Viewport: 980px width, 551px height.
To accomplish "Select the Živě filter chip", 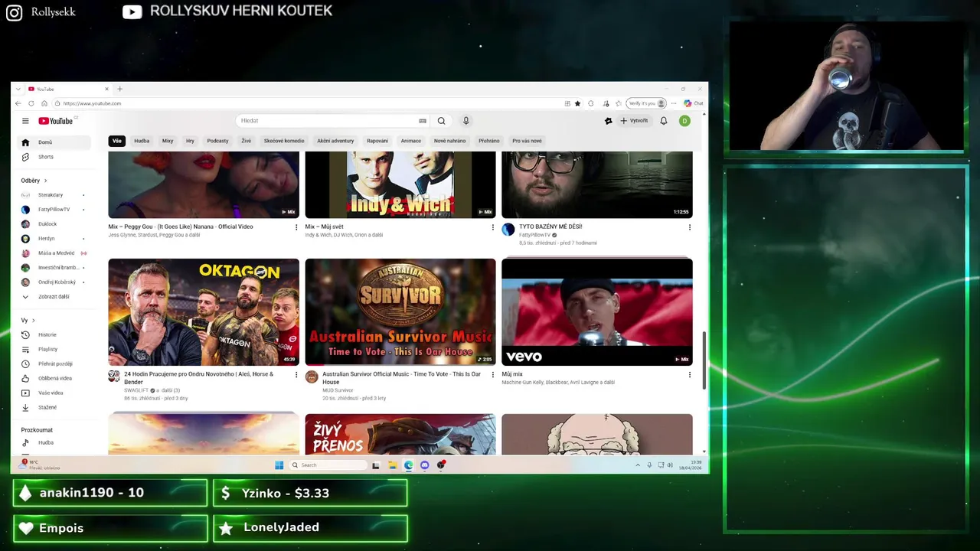I will coord(246,141).
